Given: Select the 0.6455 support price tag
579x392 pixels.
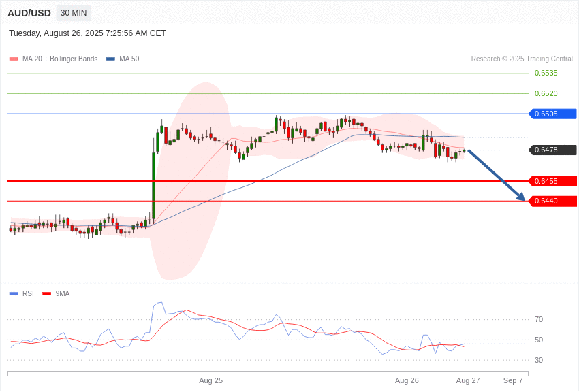Looking at the screenshot, I should pos(553,181).
